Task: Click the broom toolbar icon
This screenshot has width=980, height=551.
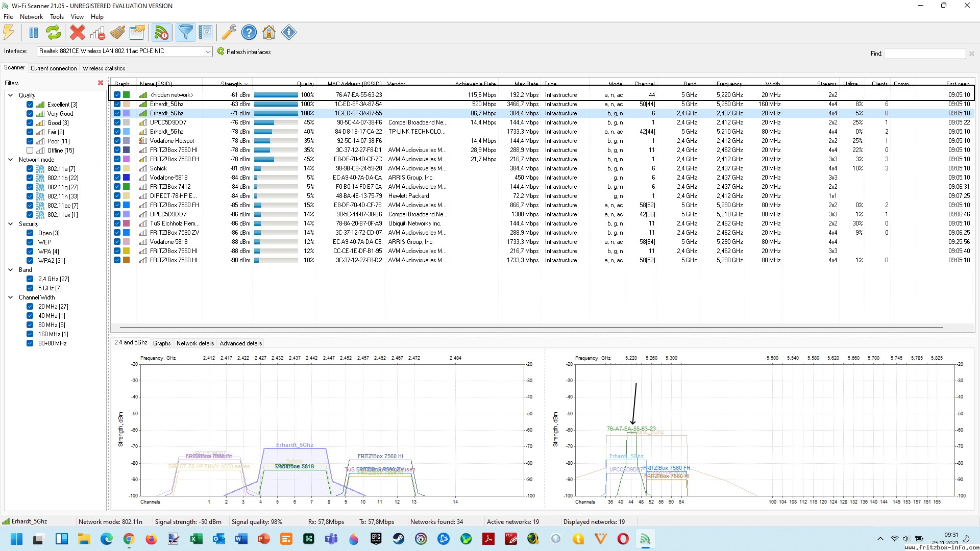Action: [x=117, y=33]
